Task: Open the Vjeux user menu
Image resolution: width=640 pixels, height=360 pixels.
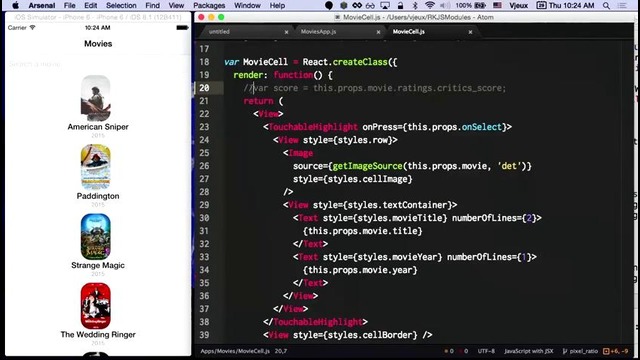Action: click(518, 5)
